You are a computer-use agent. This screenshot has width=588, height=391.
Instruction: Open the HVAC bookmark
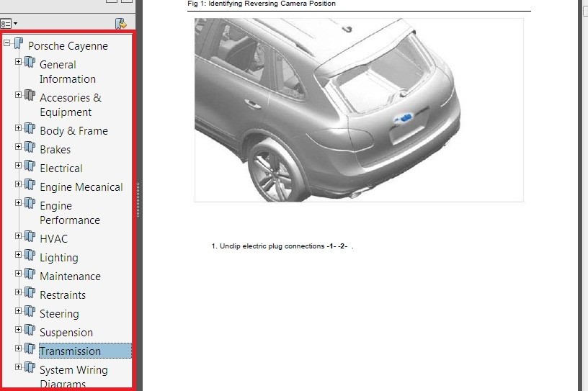click(x=53, y=239)
